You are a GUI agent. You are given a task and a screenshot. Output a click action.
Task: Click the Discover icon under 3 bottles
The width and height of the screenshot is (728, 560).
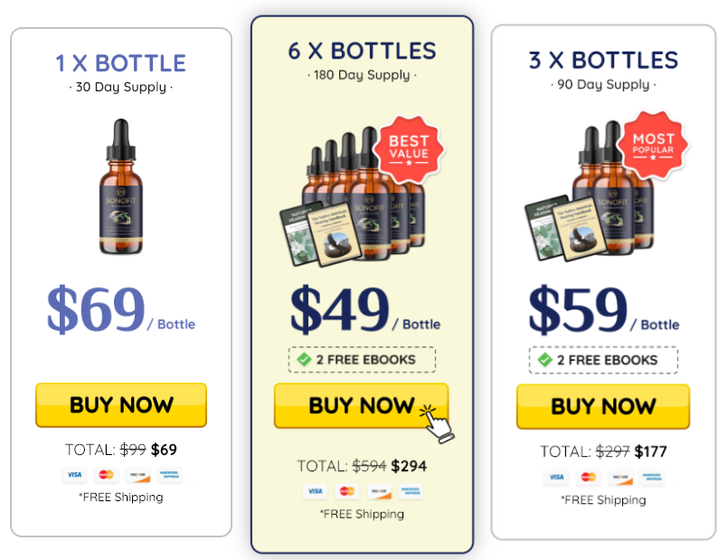(620, 477)
